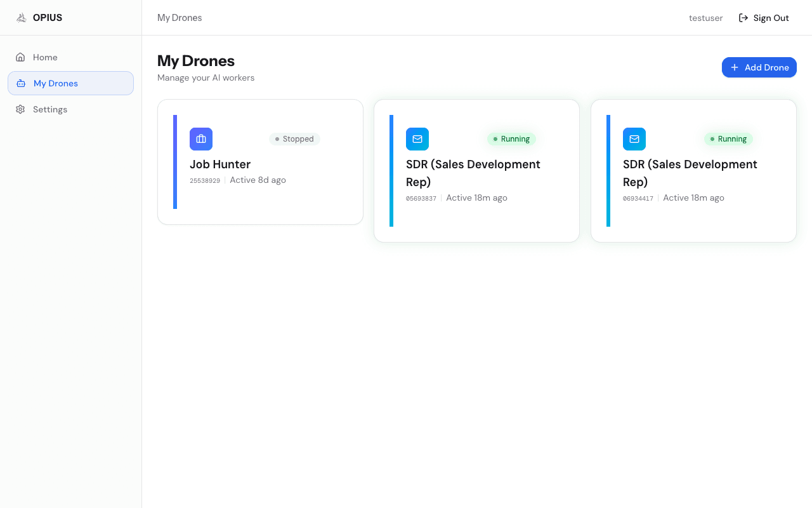Click the Stopped status badge on Job Hunter
Screen dimensions: 812x508
tap(294, 139)
